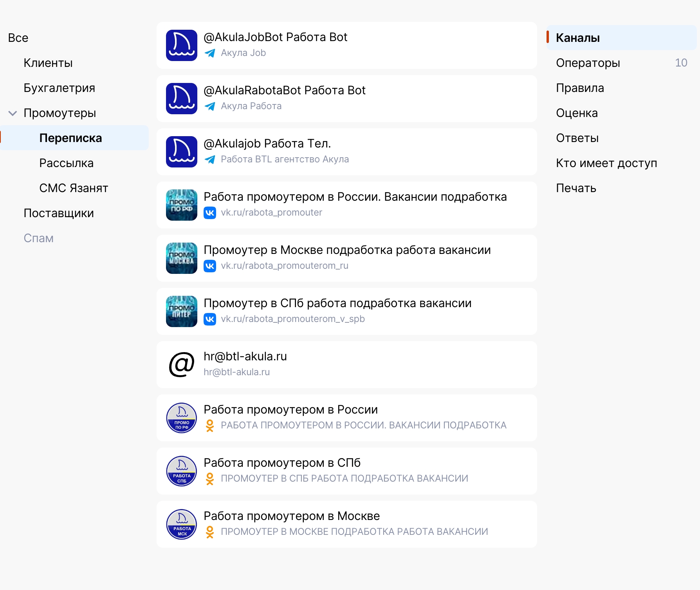Screen dimensions: 700x590
Task: Open the Печать settings item
Action: click(576, 188)
